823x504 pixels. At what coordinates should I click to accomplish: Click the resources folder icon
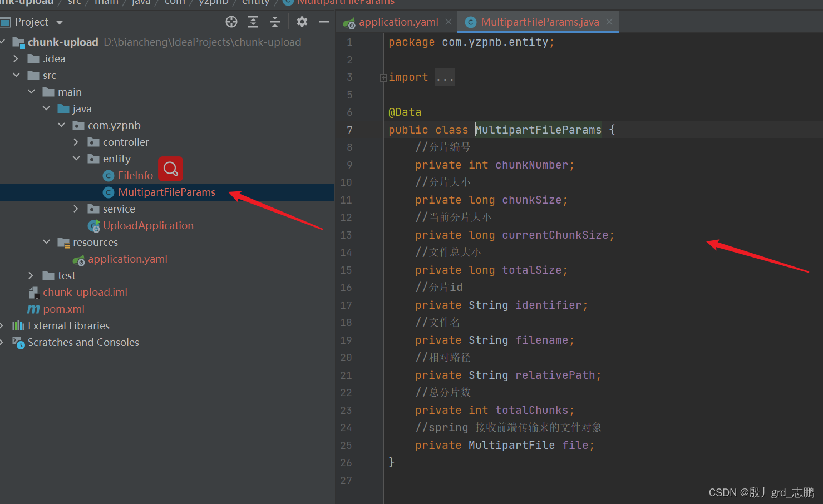tap(63, 243)
